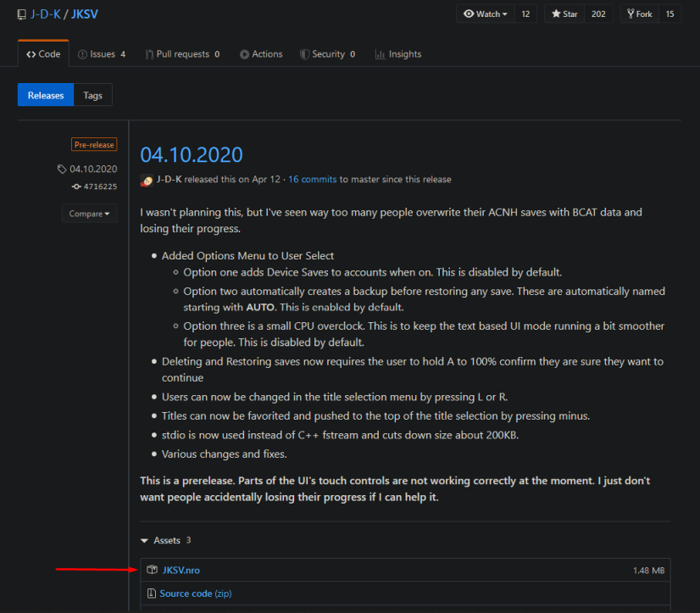Screen dimensions: 700x613
Task: Switch to the Tags view
Action: (x=93, y=95)
